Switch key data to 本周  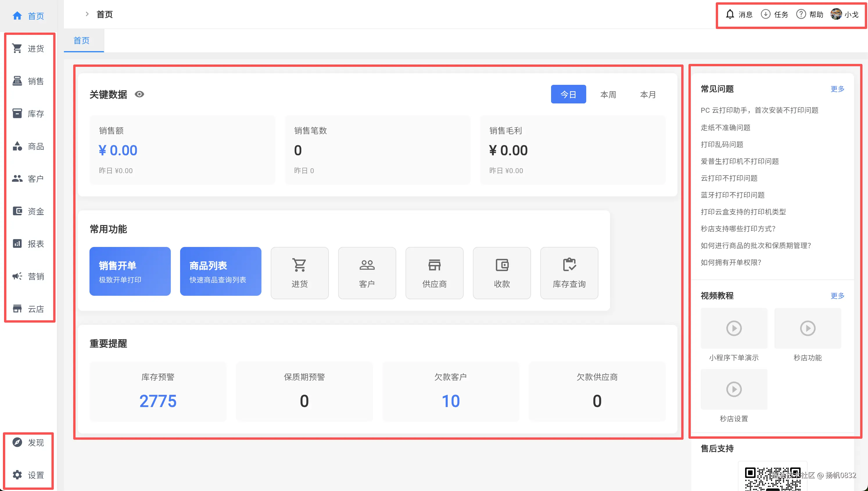pos(608,94)
